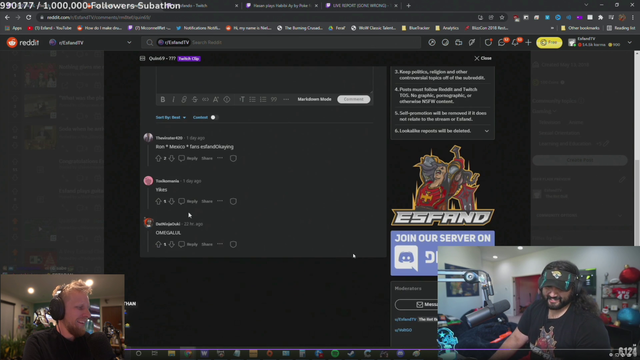Open a new browser tab
The image size is (640, 360).
[409, 6]
